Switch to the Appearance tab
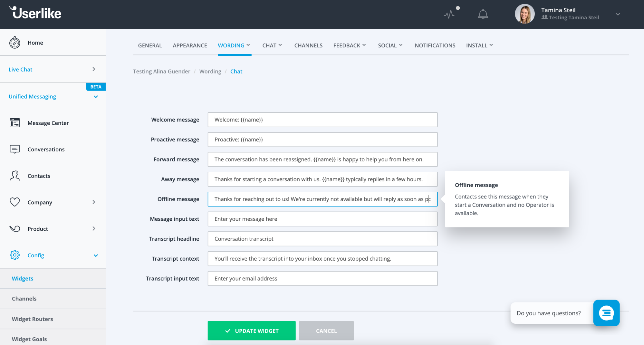 [x=190, y=45]
